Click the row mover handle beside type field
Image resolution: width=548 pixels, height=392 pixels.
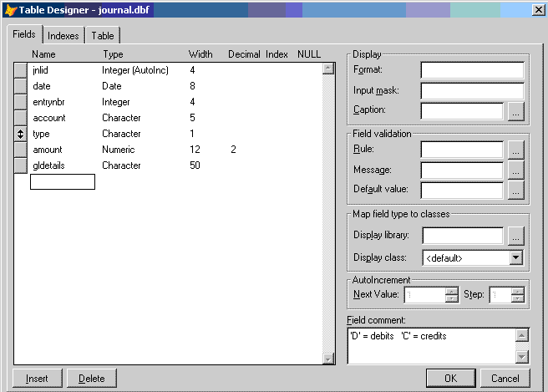pyautogui.click(x=21, y=134)
